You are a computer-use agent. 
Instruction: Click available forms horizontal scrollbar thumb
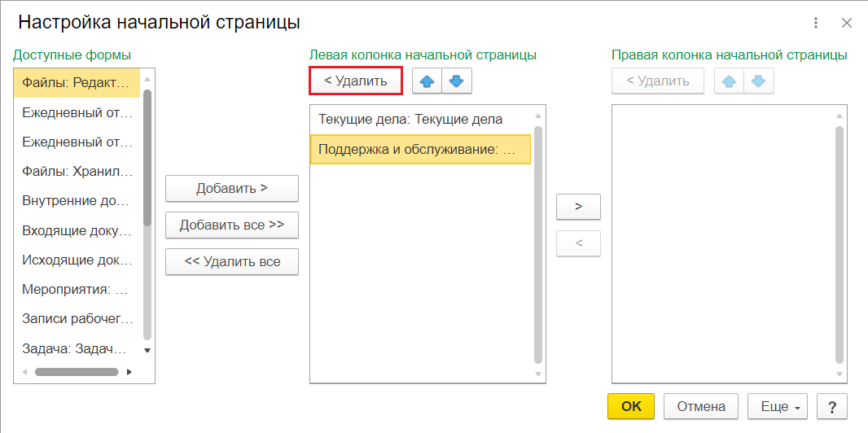pos(77,372)
